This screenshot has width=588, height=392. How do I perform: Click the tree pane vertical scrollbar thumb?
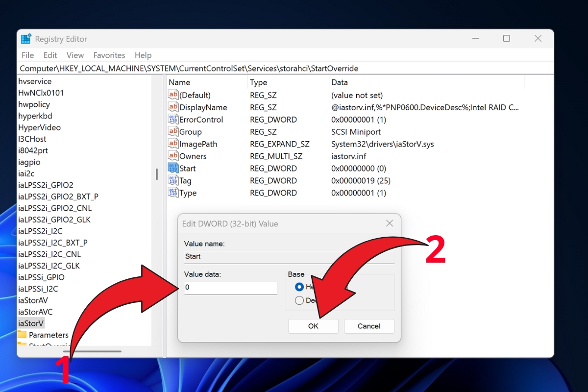(157, 174)
